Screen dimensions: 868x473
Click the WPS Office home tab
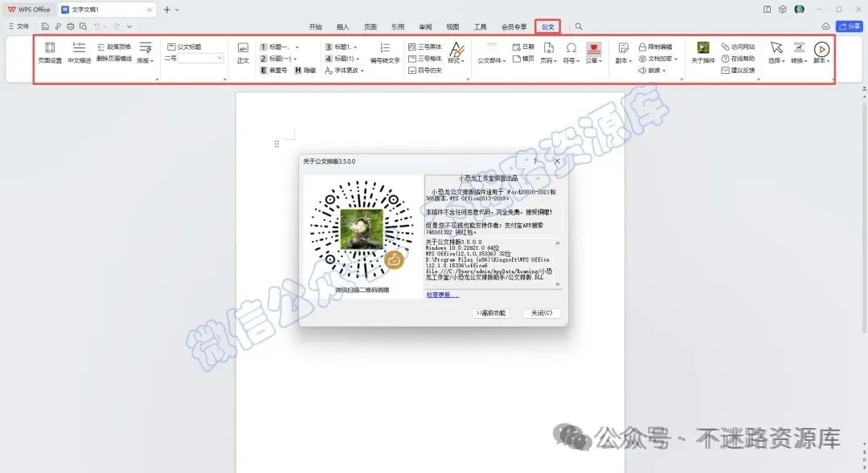click(x=29, y=10)
